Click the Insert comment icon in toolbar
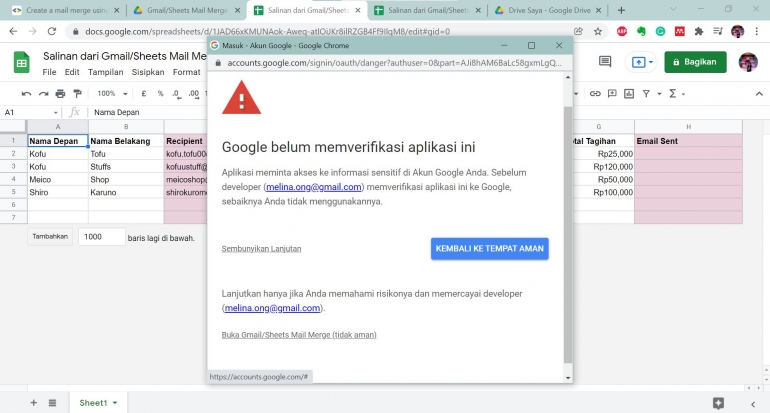This screenshot has height=413, width=770. [612, 93]
